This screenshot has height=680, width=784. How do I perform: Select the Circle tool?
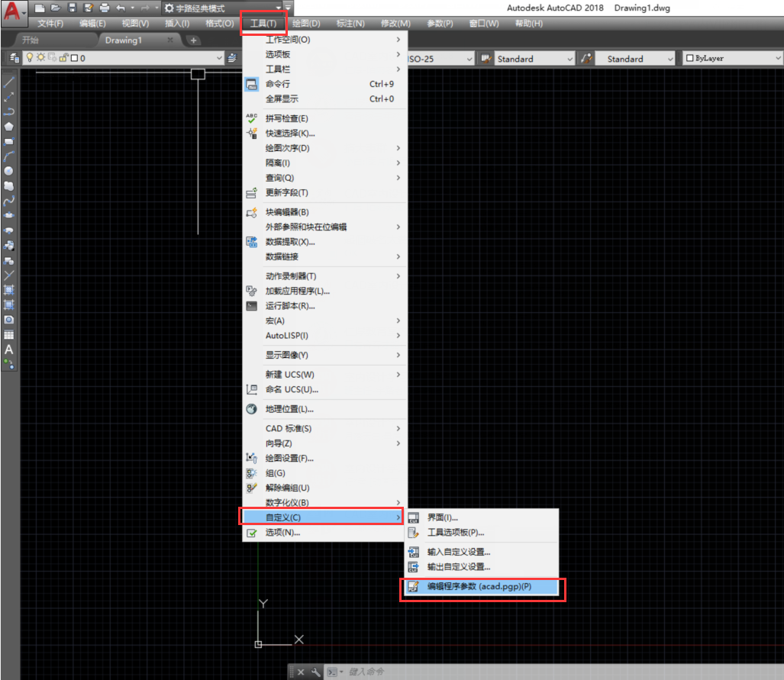9,171
